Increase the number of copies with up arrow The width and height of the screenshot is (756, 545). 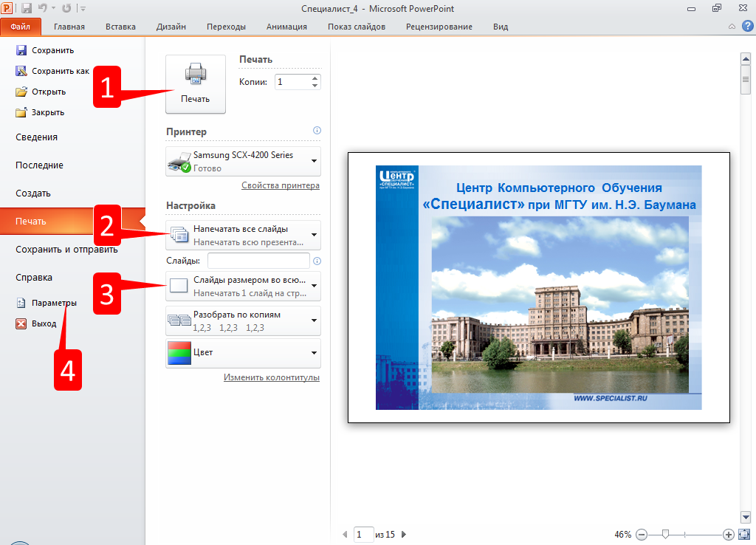[x=315, y=78]
